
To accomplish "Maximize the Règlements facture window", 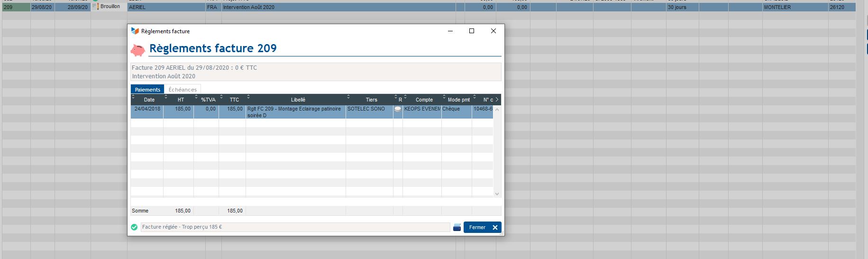I will [x=471, y=31].
